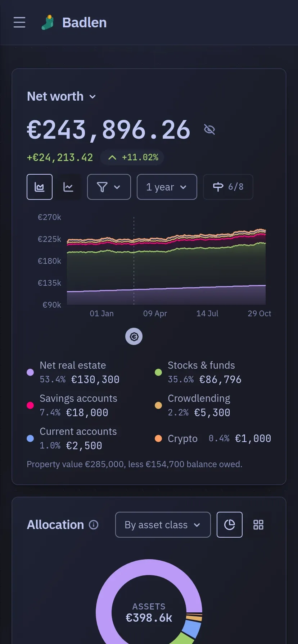Switch allocation to donut chart view
298x644 pixels.
230,525
